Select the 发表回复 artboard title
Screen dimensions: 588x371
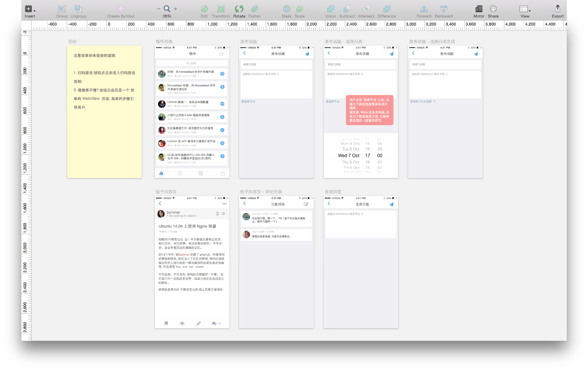[333, 192]
